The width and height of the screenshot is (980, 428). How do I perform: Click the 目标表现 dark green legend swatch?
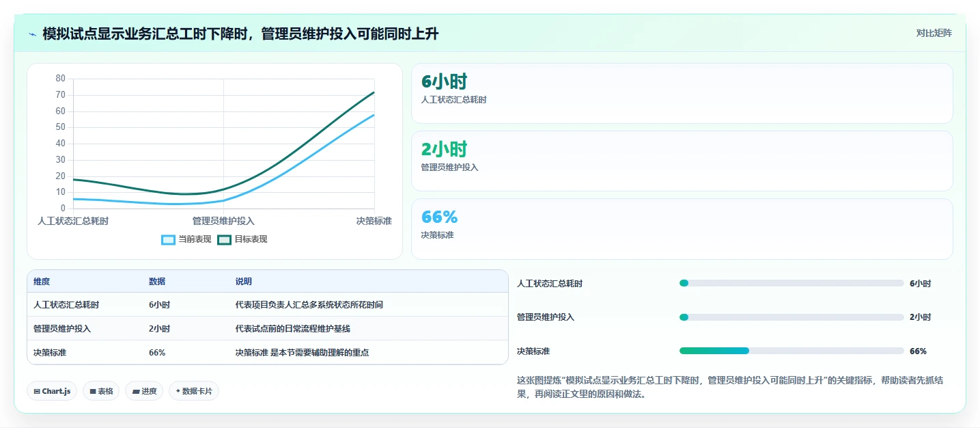click(225, 239)
